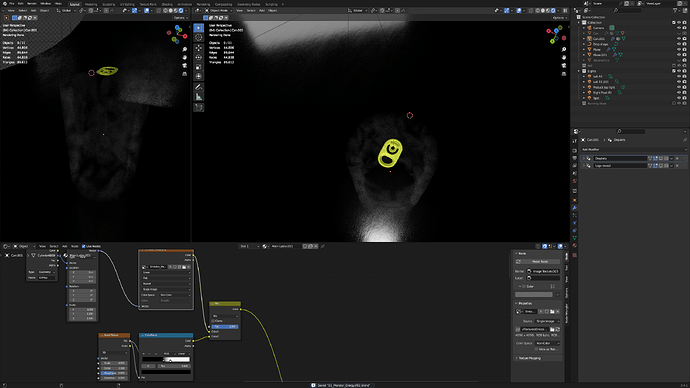Open Global transform orientation dropdown in left viewport

(66, 10)
